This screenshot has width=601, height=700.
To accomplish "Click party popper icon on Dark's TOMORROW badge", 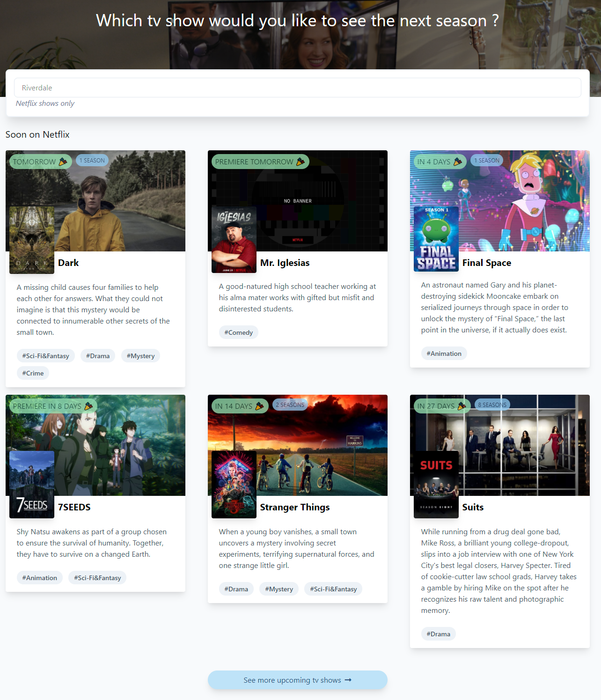I will point(63,162).
